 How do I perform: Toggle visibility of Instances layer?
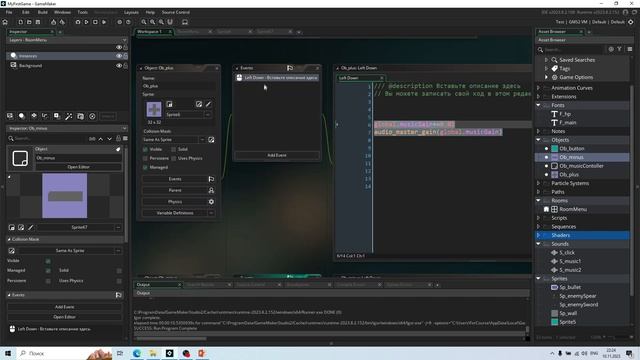tap(119, 56)
